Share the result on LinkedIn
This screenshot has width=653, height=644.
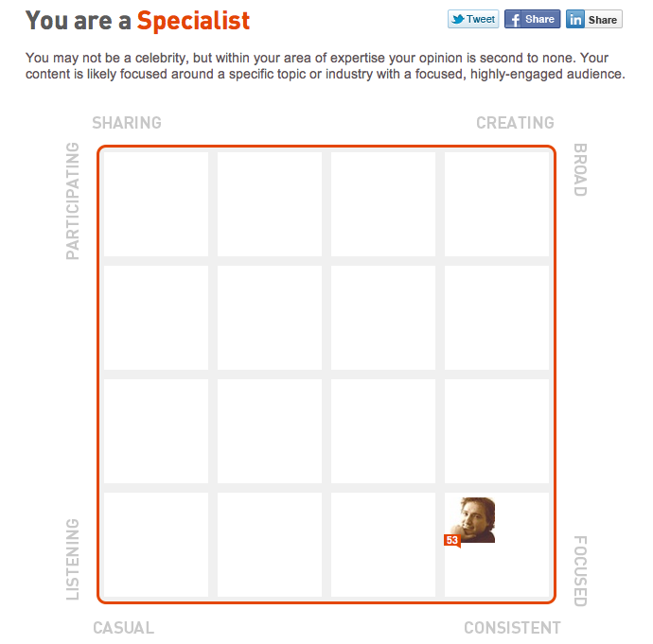click(x=594, y=19)
